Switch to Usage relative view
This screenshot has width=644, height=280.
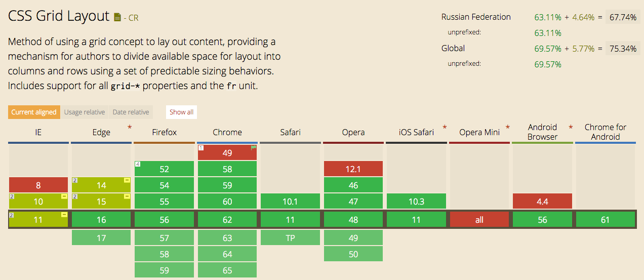click(85, 112)
